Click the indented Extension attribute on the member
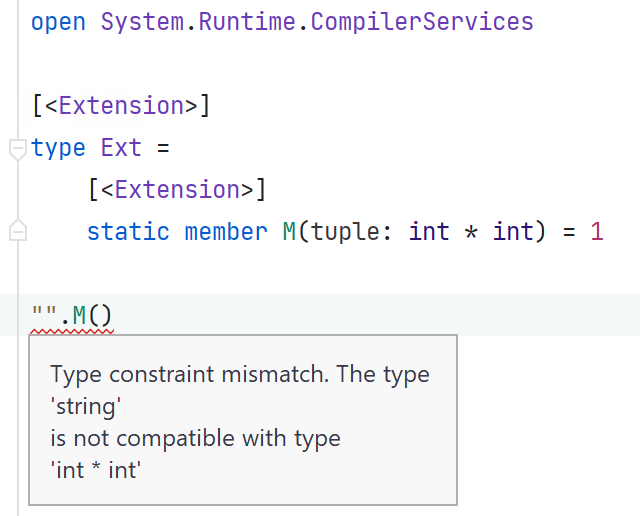640x516 pixels. pos(177,189)
